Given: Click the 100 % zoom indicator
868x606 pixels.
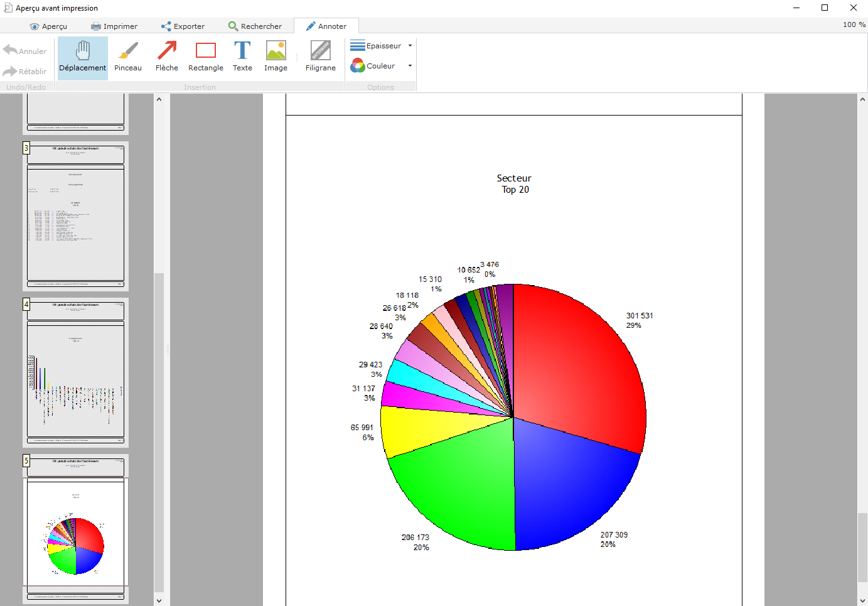Looking at the screenshot, I should [854, 24].
